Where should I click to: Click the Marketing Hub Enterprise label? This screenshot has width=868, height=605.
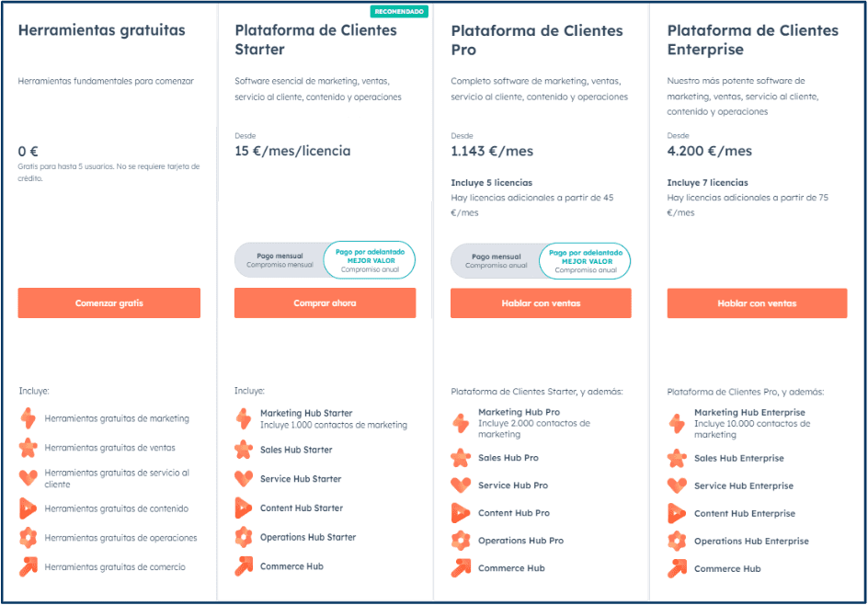click(x=749, y=412)
